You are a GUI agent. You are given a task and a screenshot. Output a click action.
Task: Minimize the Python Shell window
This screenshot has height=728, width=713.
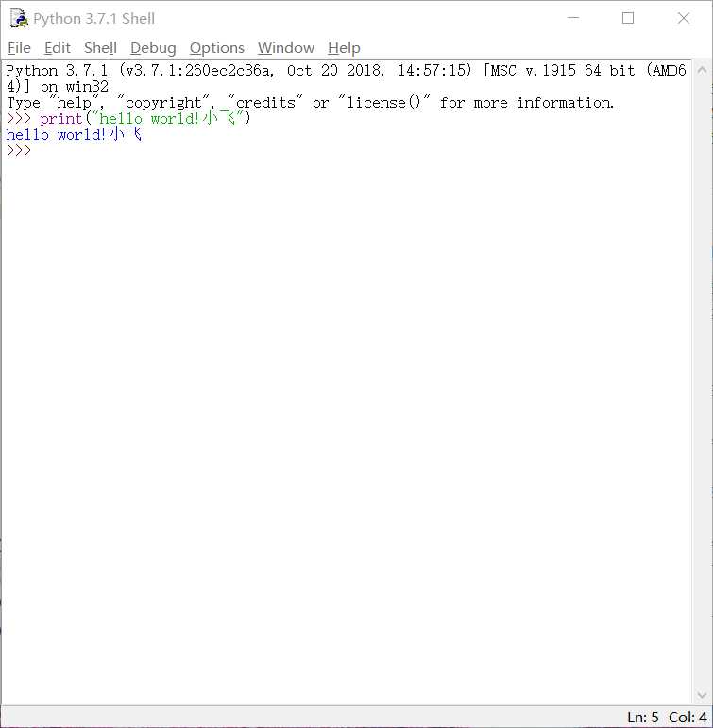(573, 18)
